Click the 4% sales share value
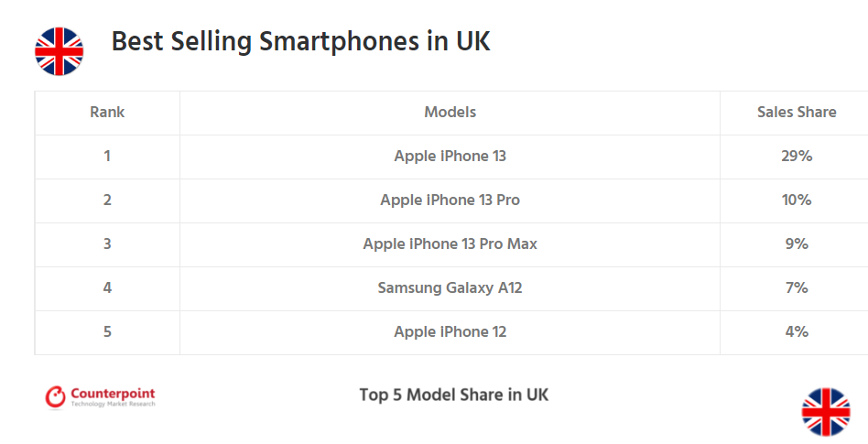The width and height of the screenshot is (868, 444). pos(796,332)
